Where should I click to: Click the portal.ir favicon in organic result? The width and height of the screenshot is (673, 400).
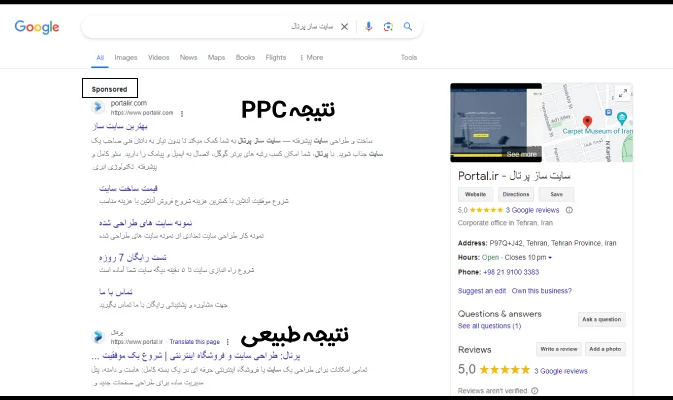coord(98,336)
